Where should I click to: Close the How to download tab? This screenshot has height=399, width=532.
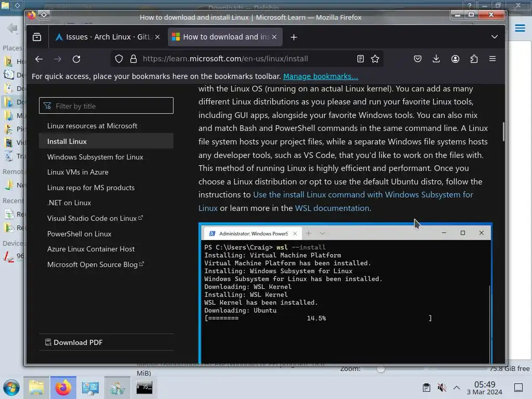coord(274,37)
